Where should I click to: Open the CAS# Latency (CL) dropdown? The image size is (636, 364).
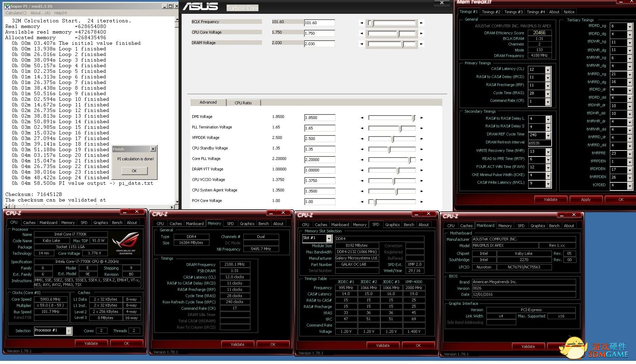pos(548,70)
